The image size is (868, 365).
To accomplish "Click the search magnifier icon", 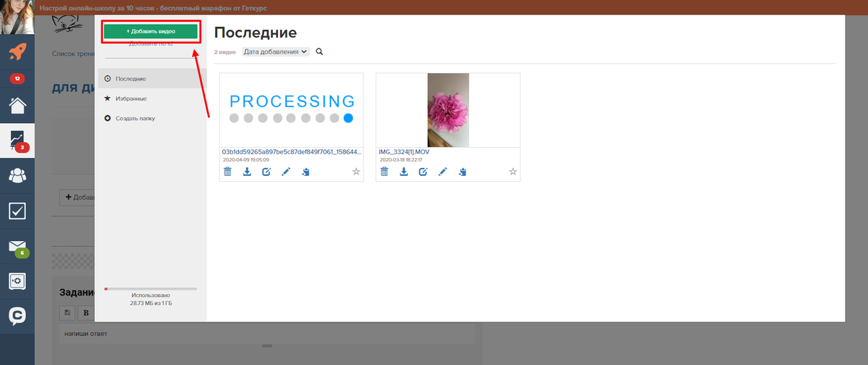I will 319,52.
